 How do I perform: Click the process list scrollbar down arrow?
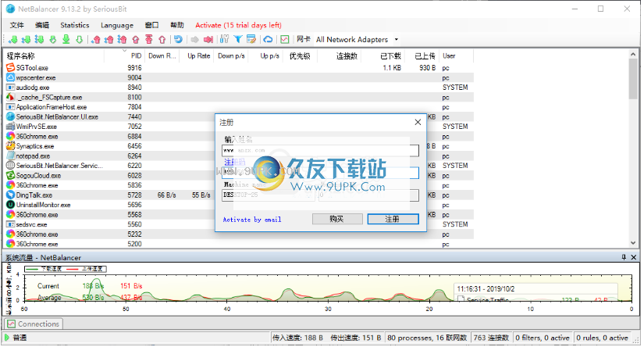tap(633, 243)
